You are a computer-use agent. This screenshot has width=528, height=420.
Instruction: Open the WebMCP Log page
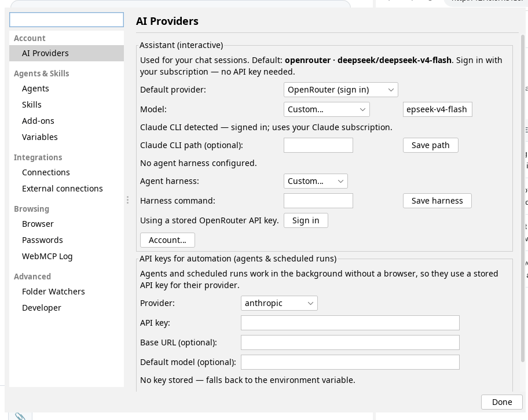pos(67,256)
